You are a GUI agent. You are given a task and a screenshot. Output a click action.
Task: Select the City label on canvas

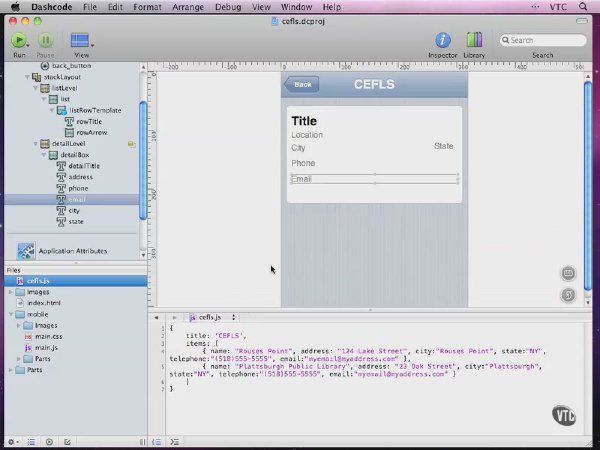[x=298, y=148]
